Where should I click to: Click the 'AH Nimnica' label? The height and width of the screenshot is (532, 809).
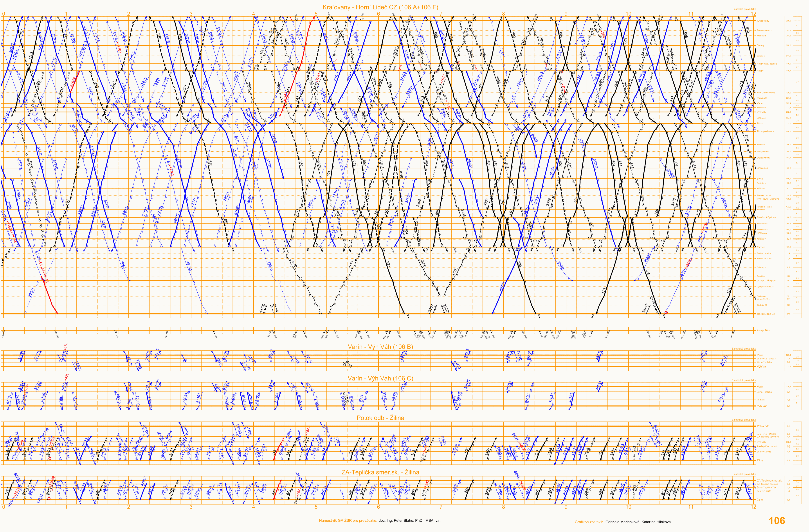(761, 233)
